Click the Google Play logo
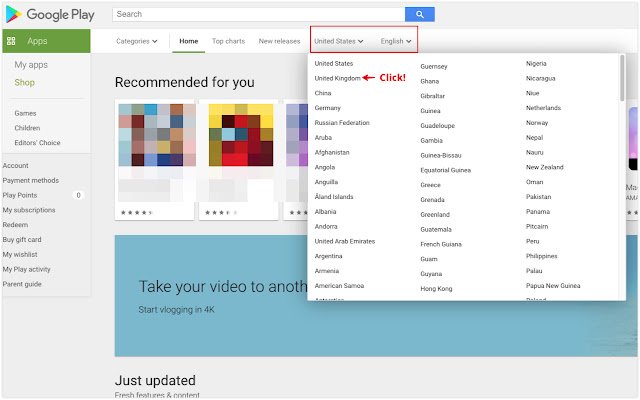The image size is (640, 400). pos(50,14)
